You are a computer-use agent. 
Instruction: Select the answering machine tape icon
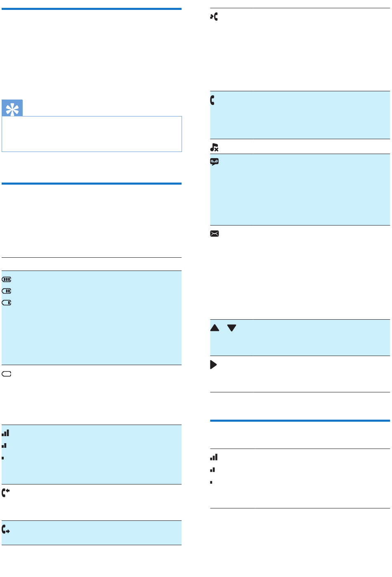pyautogui.click(x=214, y=162)
